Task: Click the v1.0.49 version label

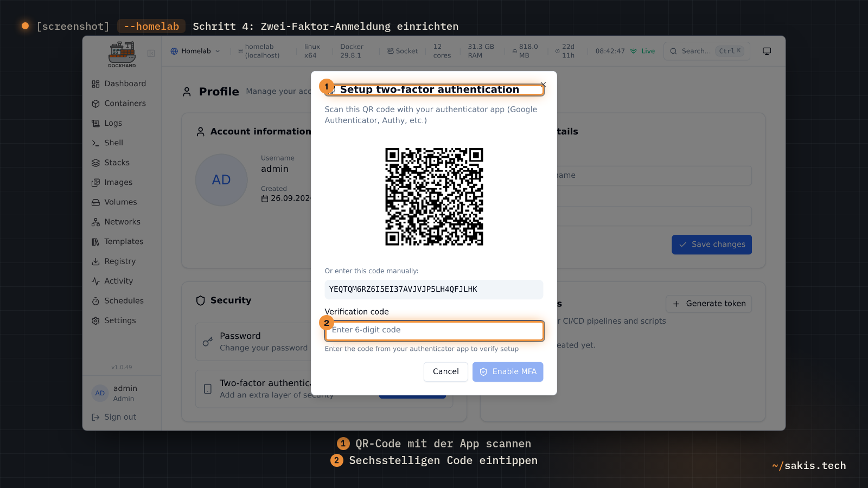Action: tap(122, 367)
